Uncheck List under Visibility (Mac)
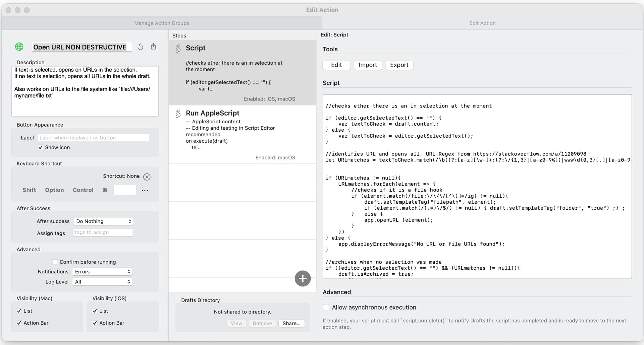 19,311
